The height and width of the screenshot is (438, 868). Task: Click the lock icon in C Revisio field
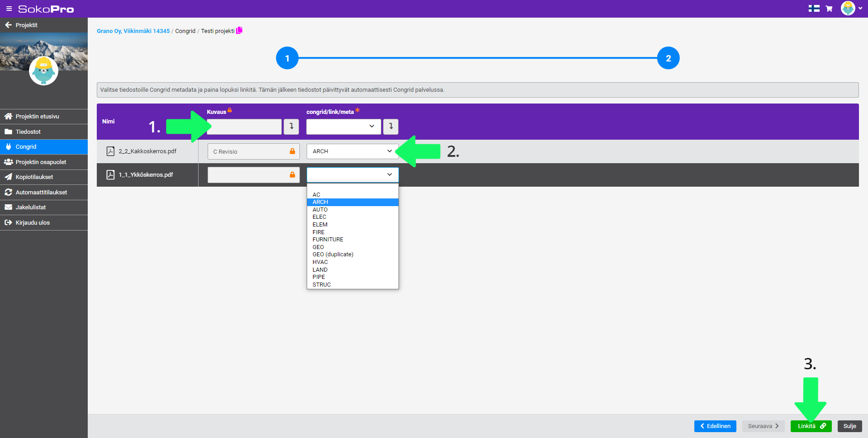pos(292,151)
